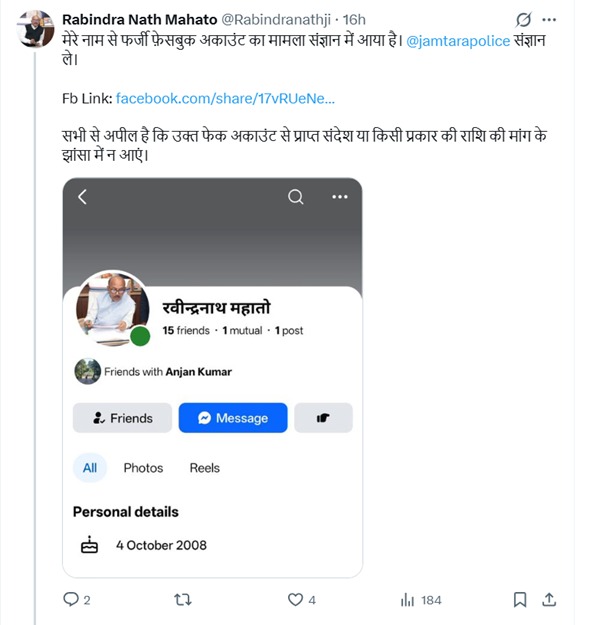Click the reply comment icon
Screen dimensions: 600x625
(70, 599)
